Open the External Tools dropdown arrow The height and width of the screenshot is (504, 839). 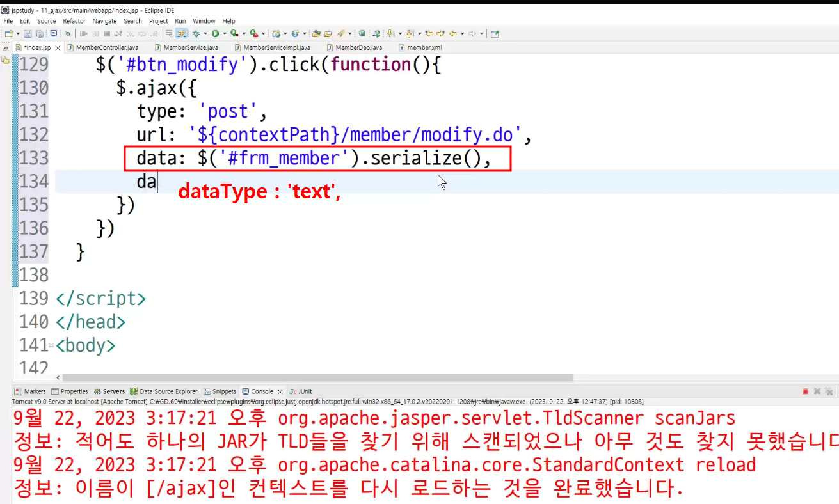coord(263,33)
